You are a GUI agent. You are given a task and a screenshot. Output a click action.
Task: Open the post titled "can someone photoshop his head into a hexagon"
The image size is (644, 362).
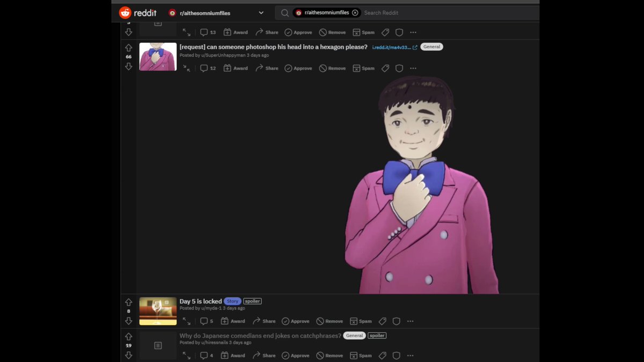[x=273, y=47]
